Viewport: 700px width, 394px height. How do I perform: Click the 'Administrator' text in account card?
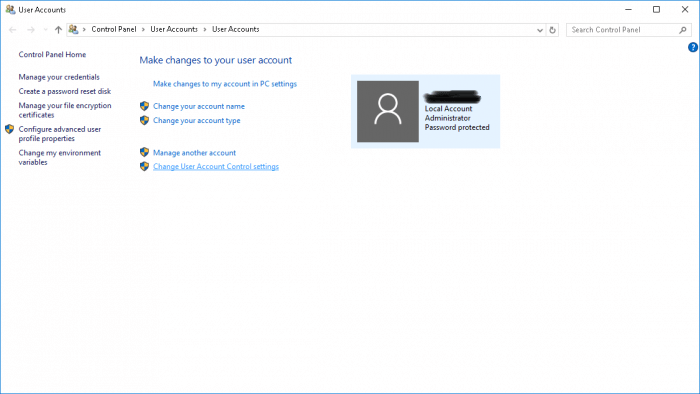coord(447,118)
